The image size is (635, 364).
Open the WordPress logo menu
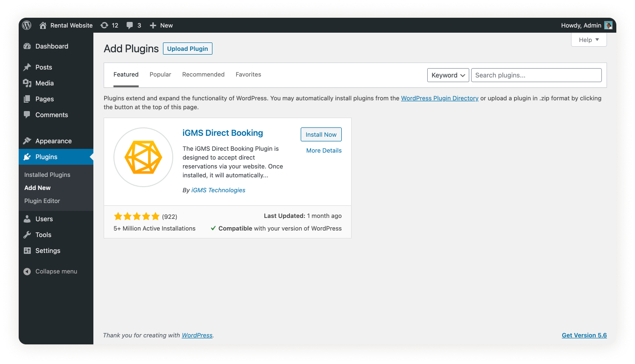tap(27, 25)
